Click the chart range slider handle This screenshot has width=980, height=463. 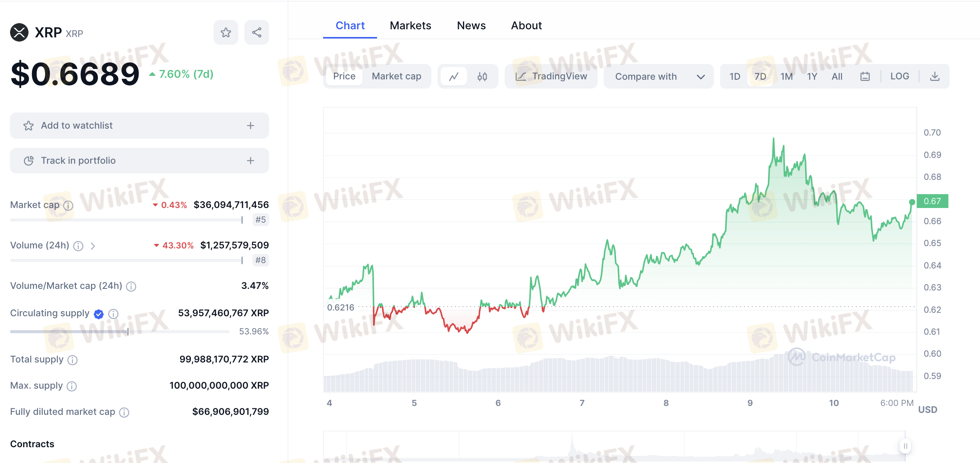(x=905, y=446)
